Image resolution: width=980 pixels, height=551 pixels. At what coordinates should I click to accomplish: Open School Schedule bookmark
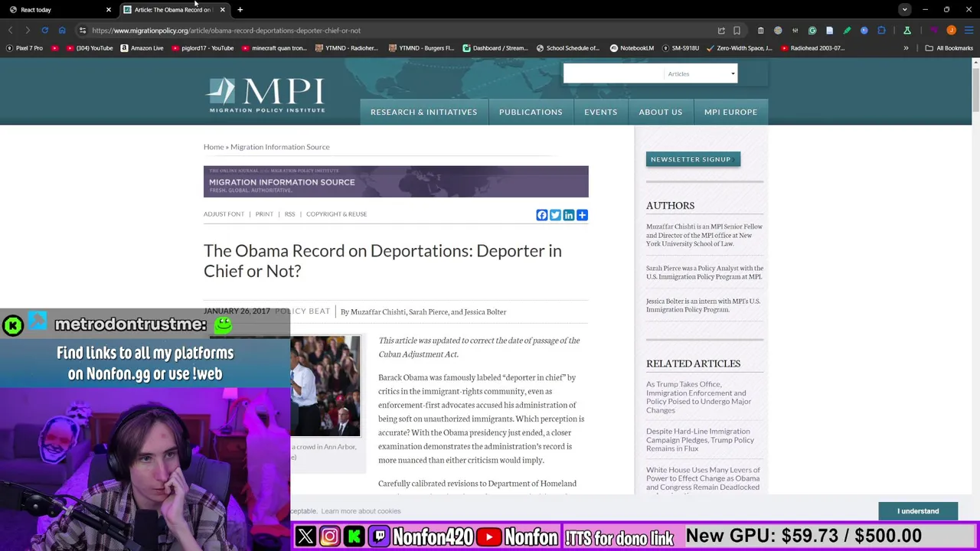567,48
